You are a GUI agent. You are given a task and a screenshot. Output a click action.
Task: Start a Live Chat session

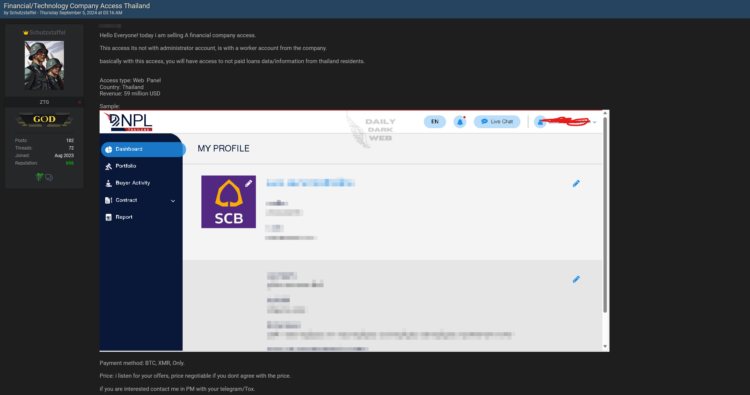[x=497, y=122]
